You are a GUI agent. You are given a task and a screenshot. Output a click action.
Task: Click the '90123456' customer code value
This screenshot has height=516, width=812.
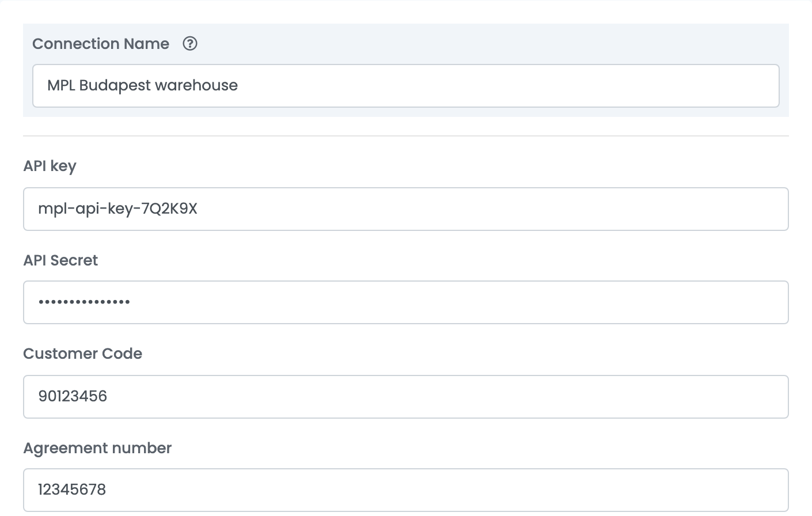tap(73, 396)
